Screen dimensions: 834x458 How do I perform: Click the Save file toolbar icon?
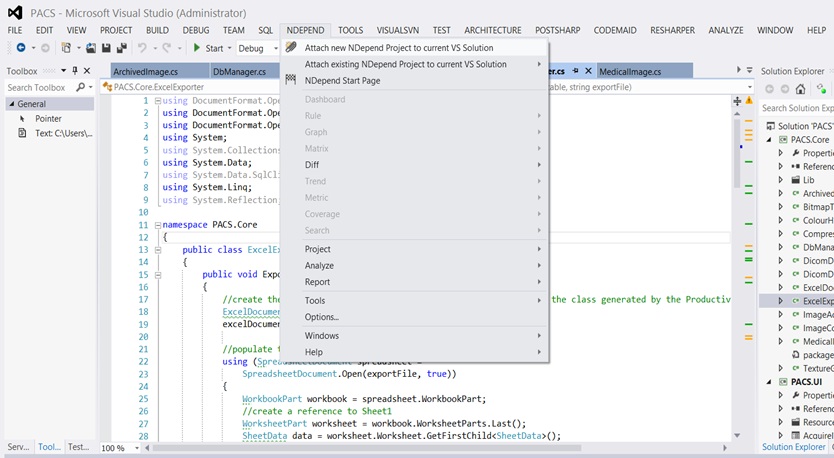(106, 48)
